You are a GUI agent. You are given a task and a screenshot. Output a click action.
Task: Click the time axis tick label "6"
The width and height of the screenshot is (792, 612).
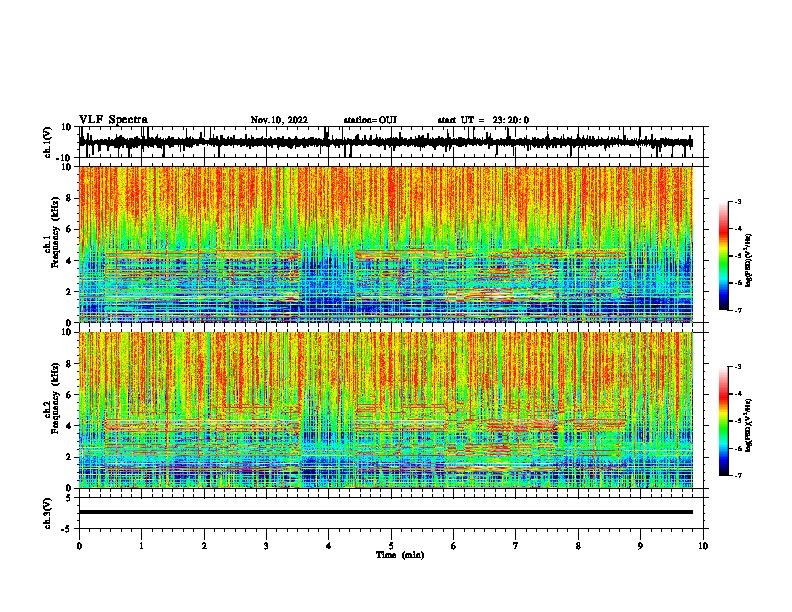point(454,546)
